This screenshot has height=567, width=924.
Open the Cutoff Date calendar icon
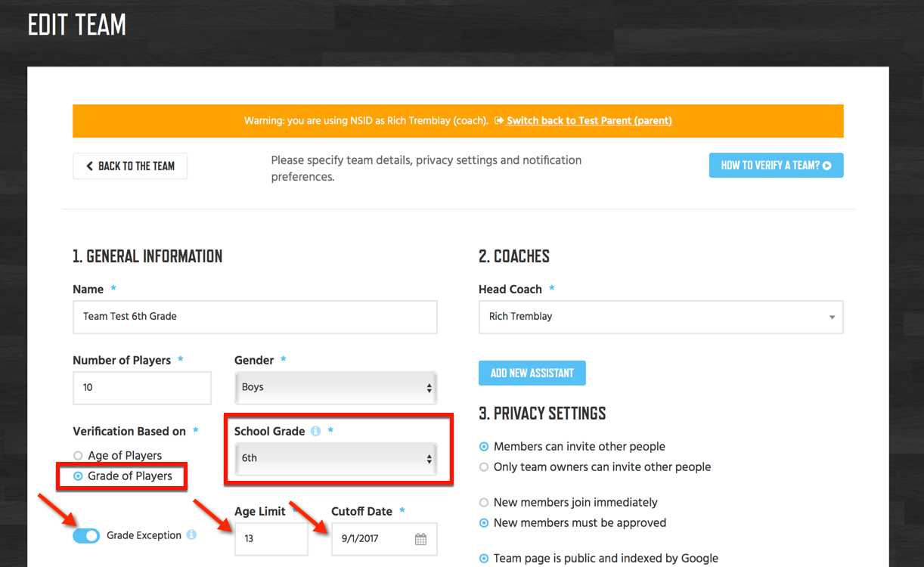pyautogui.click(x=420, y=539)
